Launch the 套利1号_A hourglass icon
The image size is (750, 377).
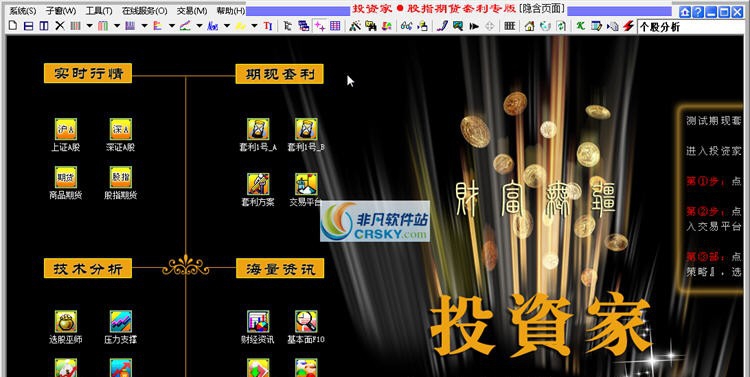pos(258,129)
